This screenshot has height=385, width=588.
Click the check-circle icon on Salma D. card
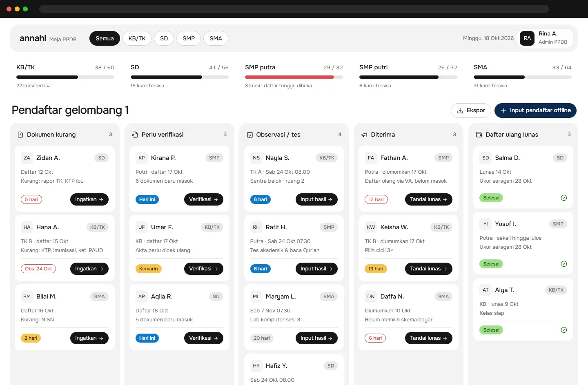click(x=564, y=198)
